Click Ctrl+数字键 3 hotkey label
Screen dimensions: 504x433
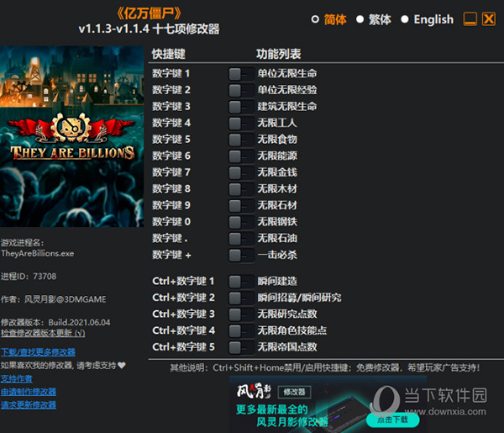click(183, 314)
